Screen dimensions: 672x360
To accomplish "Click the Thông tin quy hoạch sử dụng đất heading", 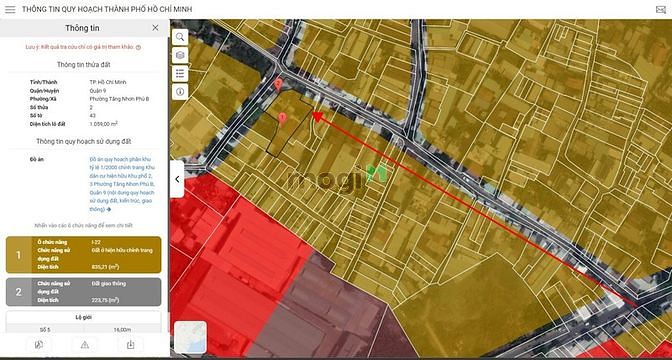I will tap(84, 141).
